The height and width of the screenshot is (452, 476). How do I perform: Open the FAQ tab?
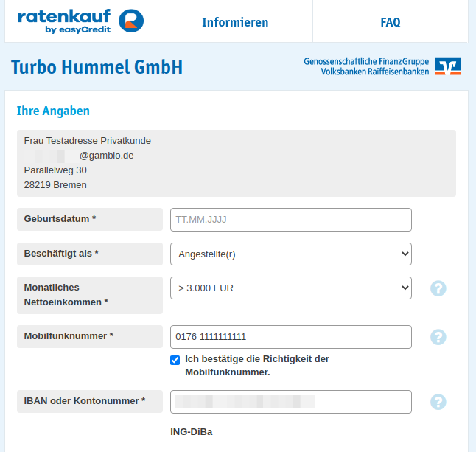[390, 22]
